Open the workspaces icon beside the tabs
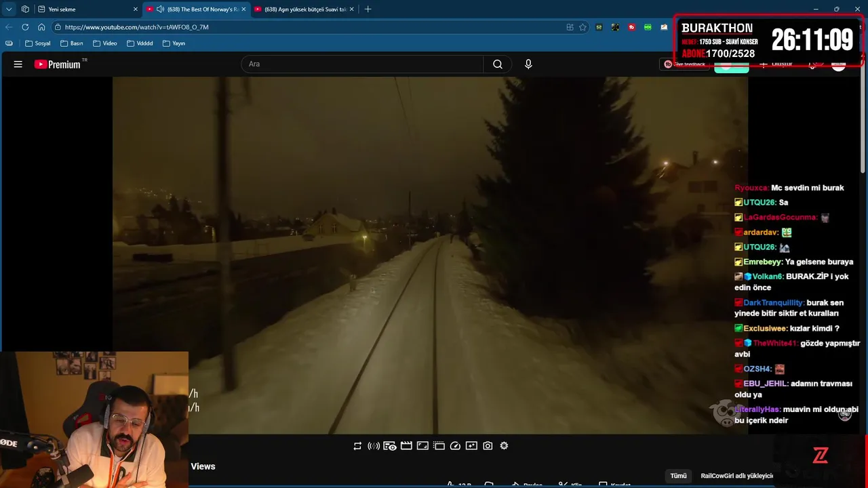The image size is (868, 488). [x=25, y=9]
